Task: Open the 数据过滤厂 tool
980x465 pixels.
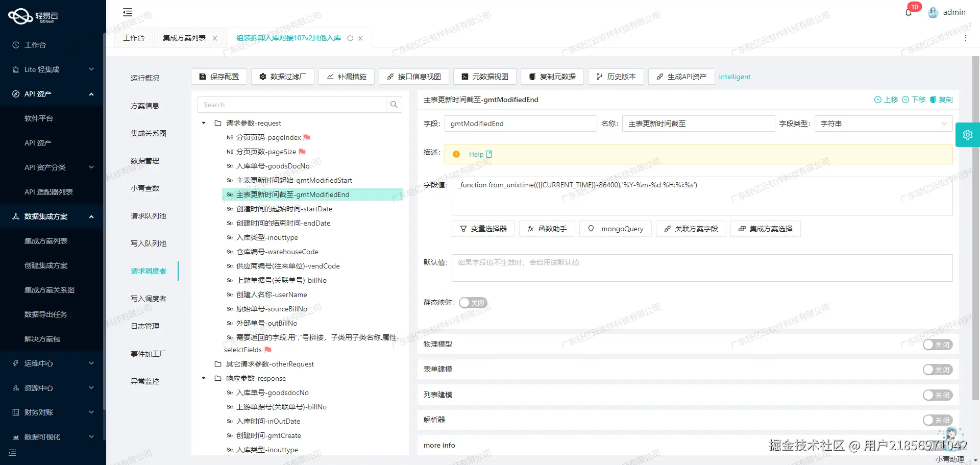Action: 282,77
